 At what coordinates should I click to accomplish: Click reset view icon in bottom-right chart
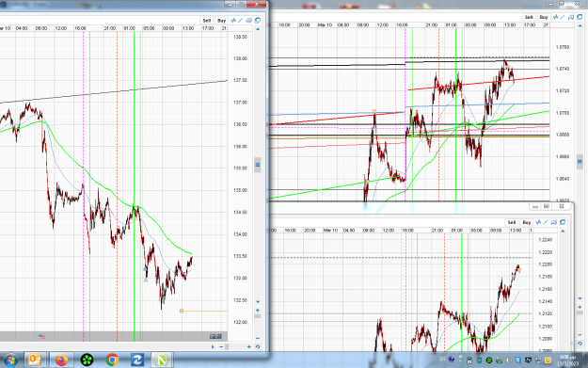pyautogui.click(x=580, y=344)
